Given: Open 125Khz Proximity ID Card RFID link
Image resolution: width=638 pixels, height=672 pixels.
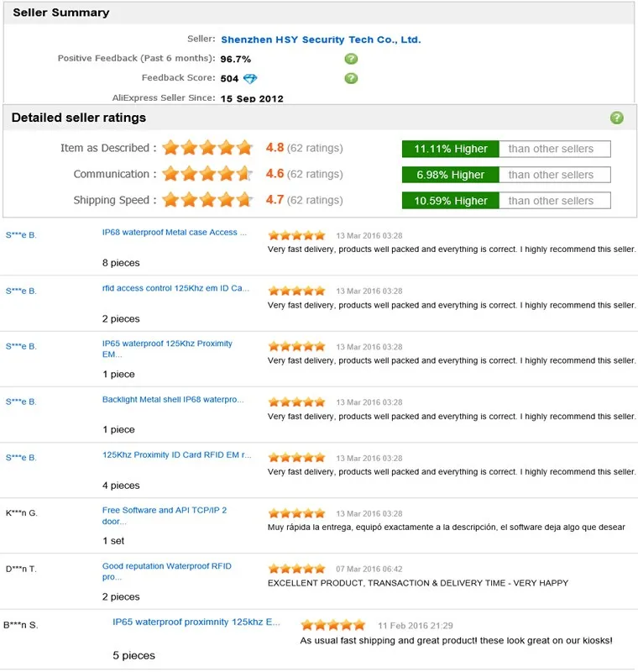Looking at the screenshot, I should click(176, 454).
